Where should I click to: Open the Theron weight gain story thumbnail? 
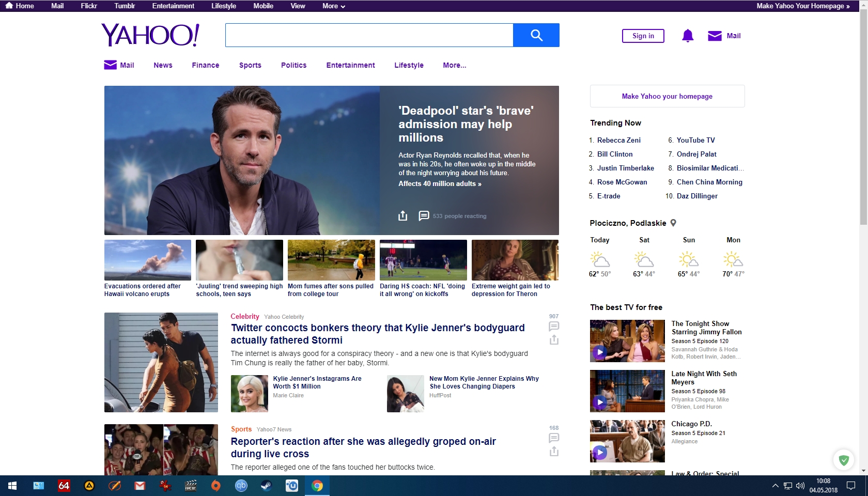(x=515, y=260)
